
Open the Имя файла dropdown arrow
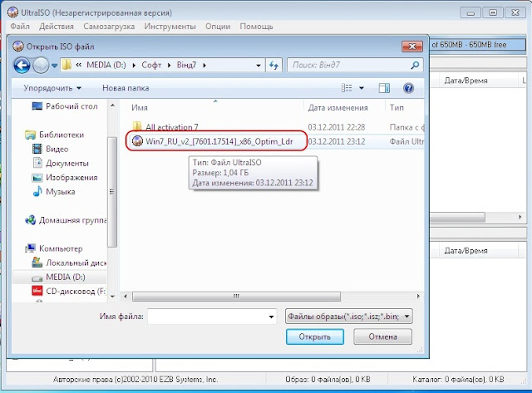pos(271,317)
